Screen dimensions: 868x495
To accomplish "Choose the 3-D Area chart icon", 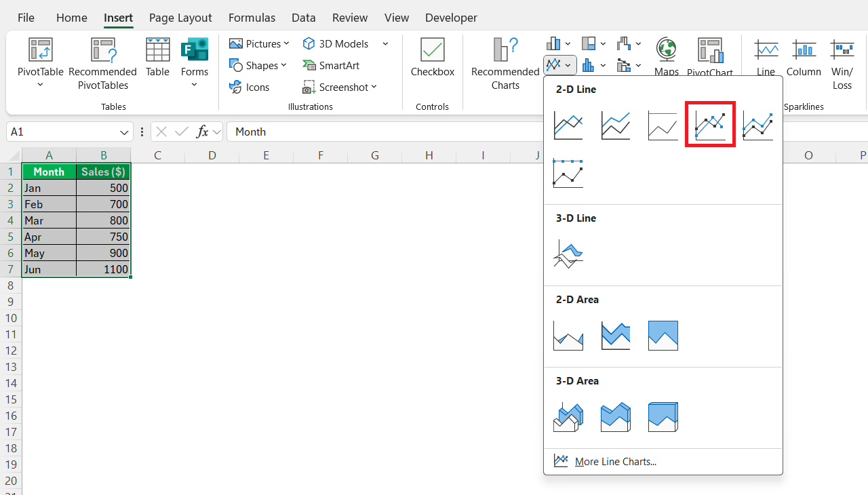I will 568,417.
